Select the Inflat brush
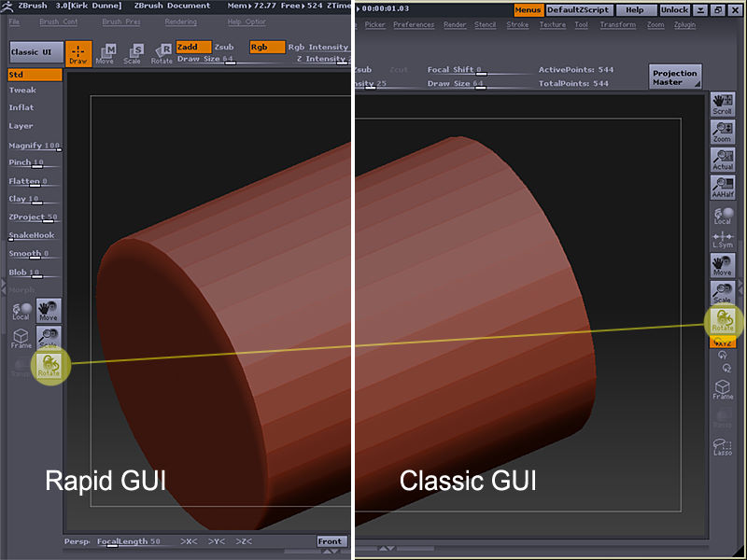The height and width of the screenshot is (560, 747). (21, 107)
